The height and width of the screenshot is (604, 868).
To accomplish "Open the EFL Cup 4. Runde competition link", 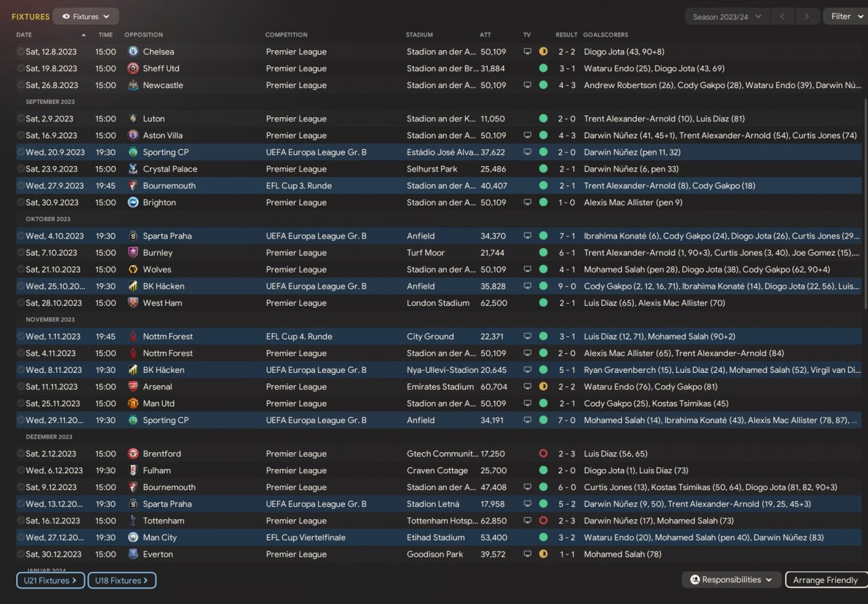I will pos(299,337).
